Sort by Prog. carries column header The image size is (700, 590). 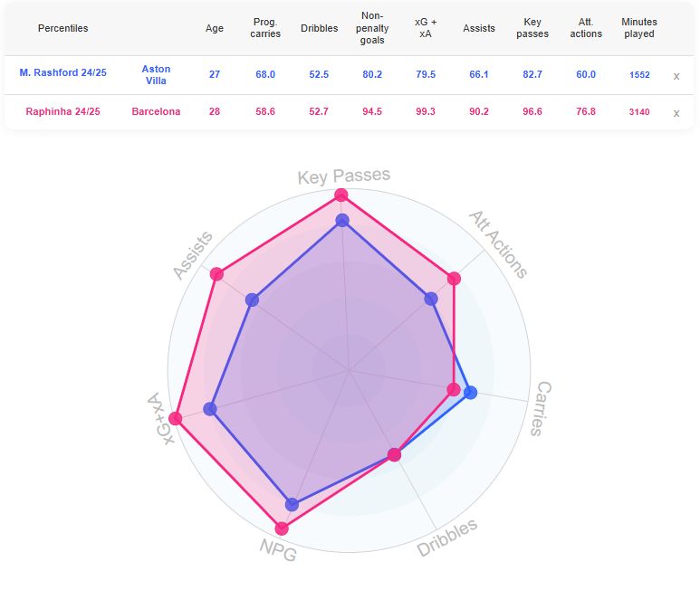pos(265,28)
